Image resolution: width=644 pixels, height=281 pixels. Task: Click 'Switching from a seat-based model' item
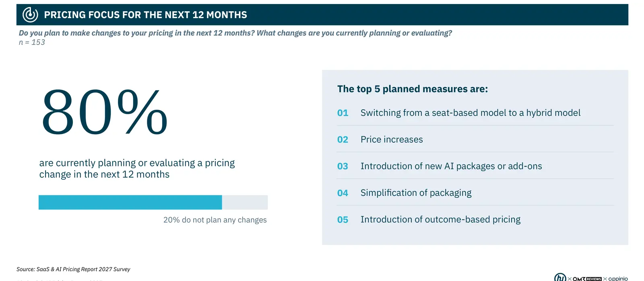click(x=470, y=113)
